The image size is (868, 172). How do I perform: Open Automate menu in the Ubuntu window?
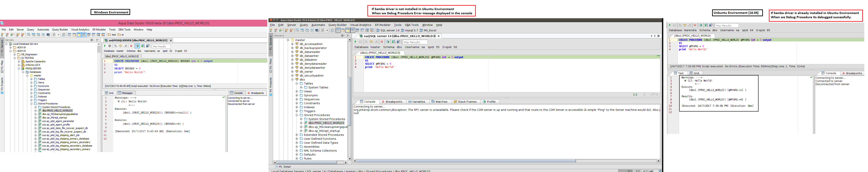tap(318, 25)
